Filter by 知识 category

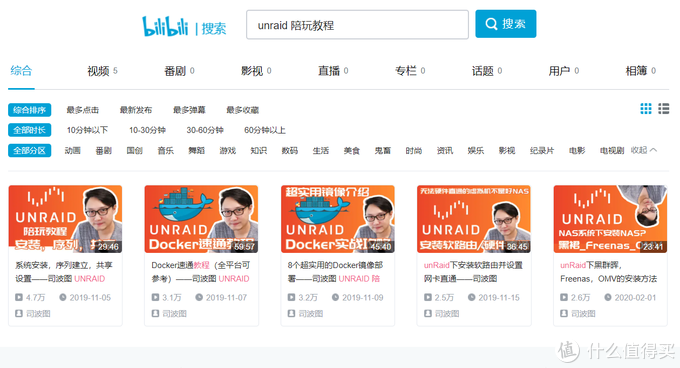(258, 150)
